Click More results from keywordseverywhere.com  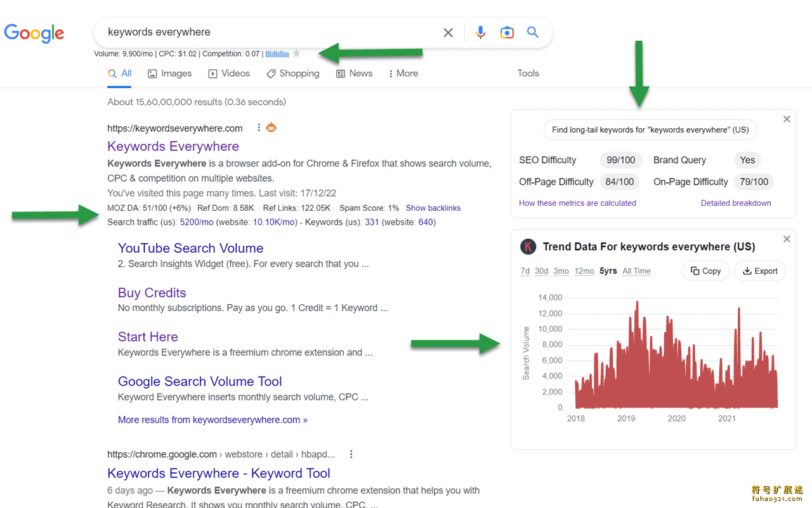pyautogui.click(x=213, y=420)
